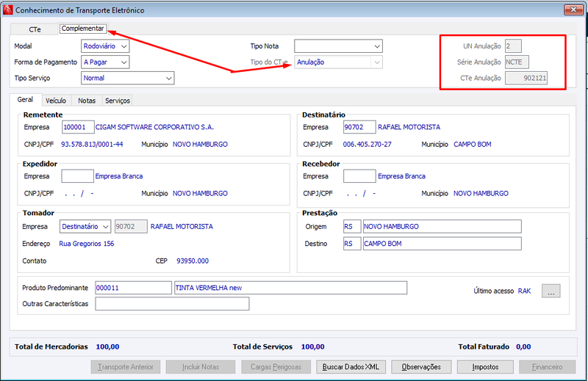Click the Financeiro button
588x381 pixels.
547,367
